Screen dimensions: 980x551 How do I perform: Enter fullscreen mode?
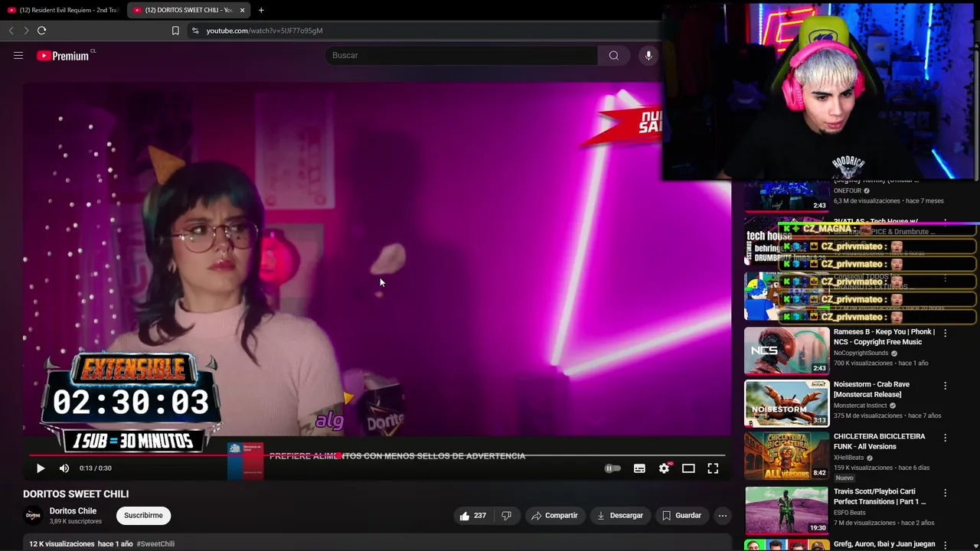point(713,468)
